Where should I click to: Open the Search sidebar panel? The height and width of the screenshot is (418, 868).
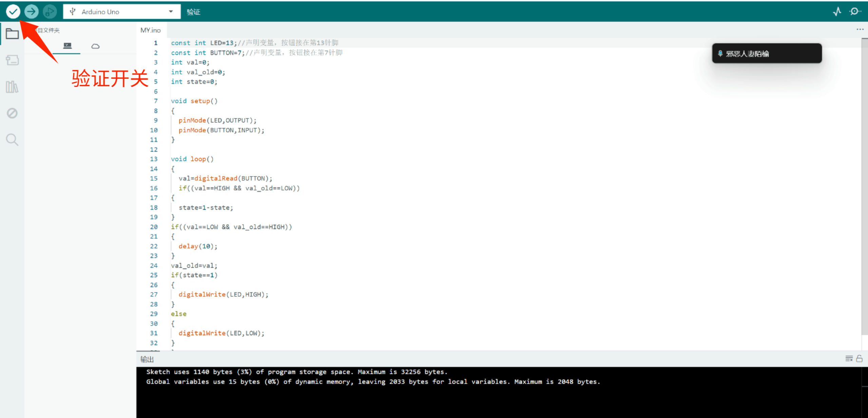point(12,139)
